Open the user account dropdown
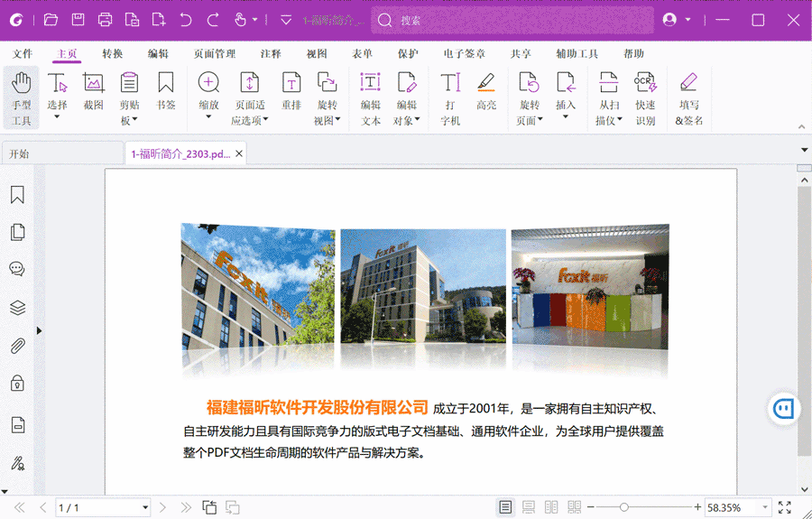 tap(687, 20)
